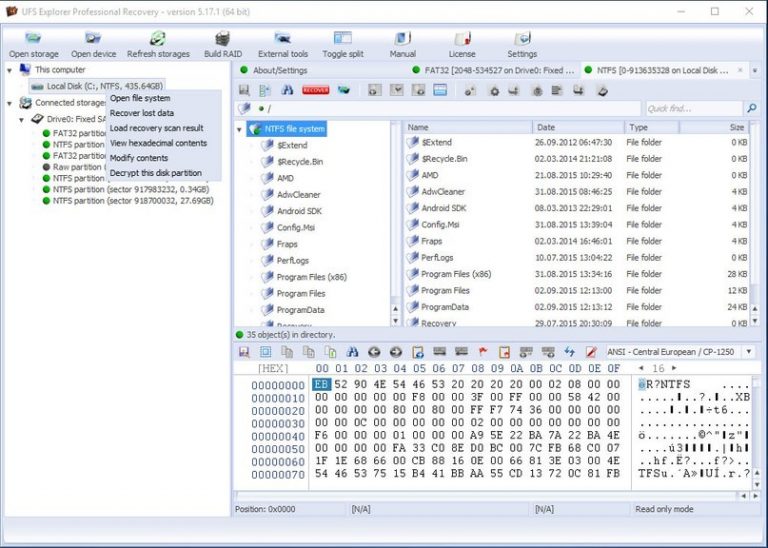This screenshot has height=548, width=768.
Task: Click hex offset 00000040 row label
Action: tap(278, 436)
